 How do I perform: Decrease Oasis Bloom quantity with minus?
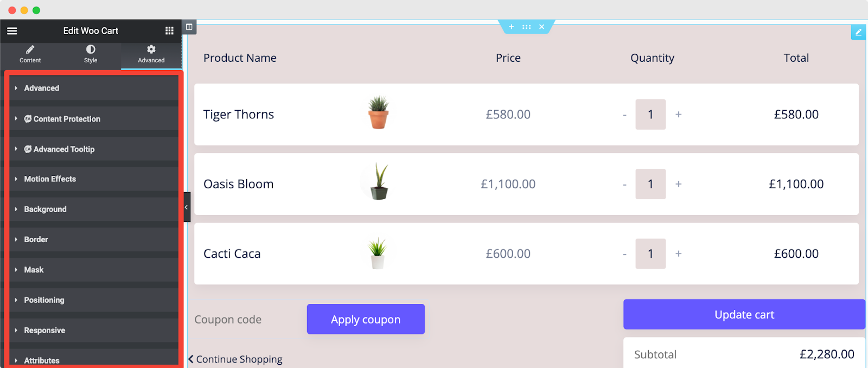click(624, 185)
